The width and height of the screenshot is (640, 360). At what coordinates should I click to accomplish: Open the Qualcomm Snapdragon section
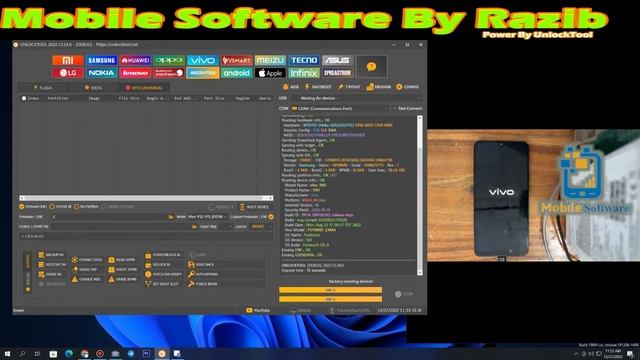point(169,73)
